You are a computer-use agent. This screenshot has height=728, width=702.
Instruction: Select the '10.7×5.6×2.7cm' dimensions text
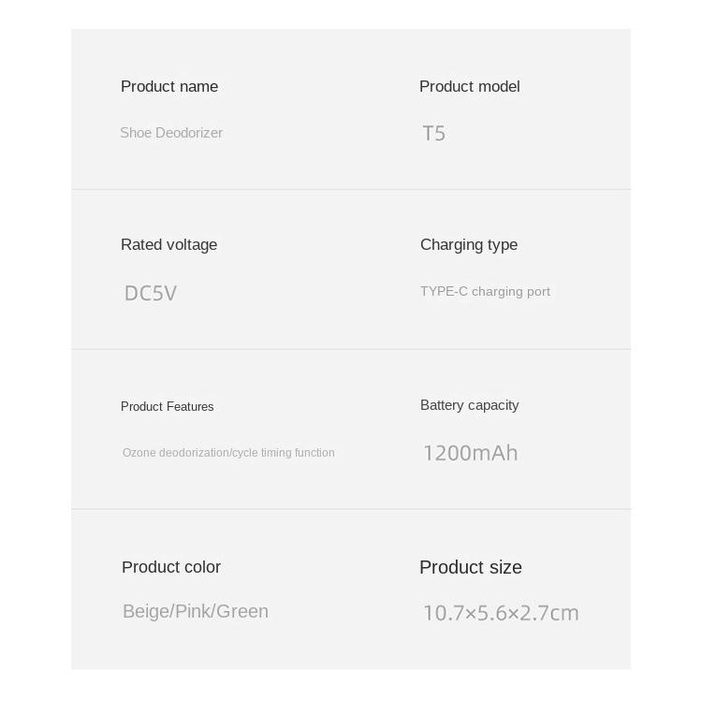point(501,614)
